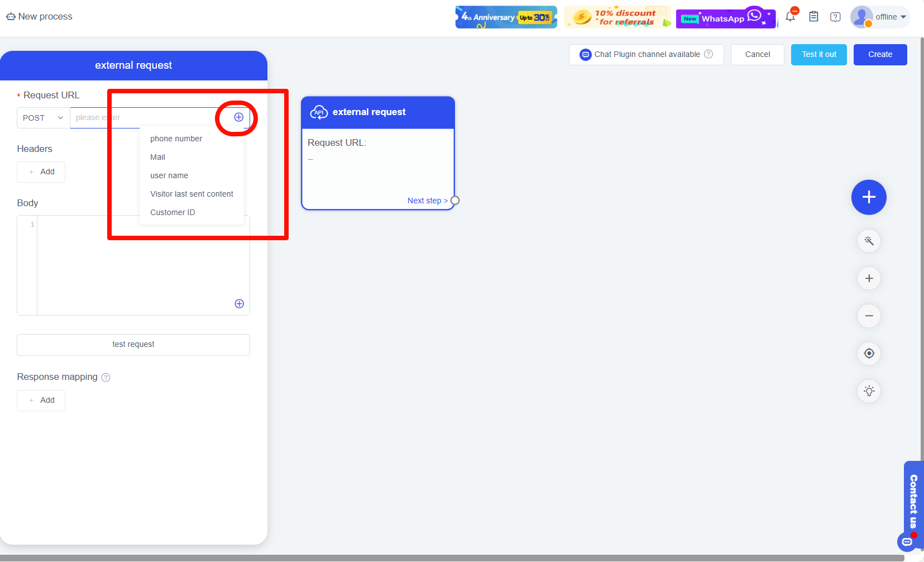The height and width of the screenshot is (562, 924).
Task: Zoom in on the canvas
Action: coord(869,278)
